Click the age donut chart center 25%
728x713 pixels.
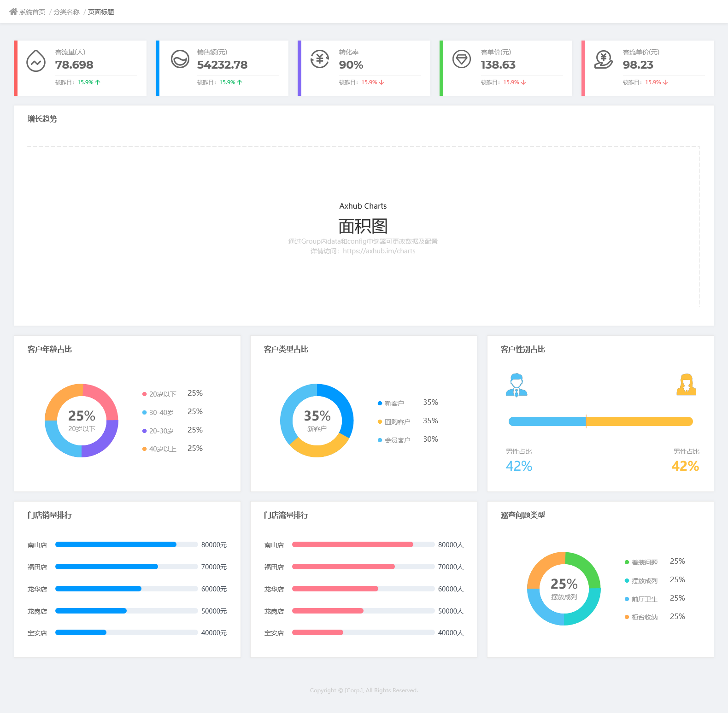pos(82,416)
